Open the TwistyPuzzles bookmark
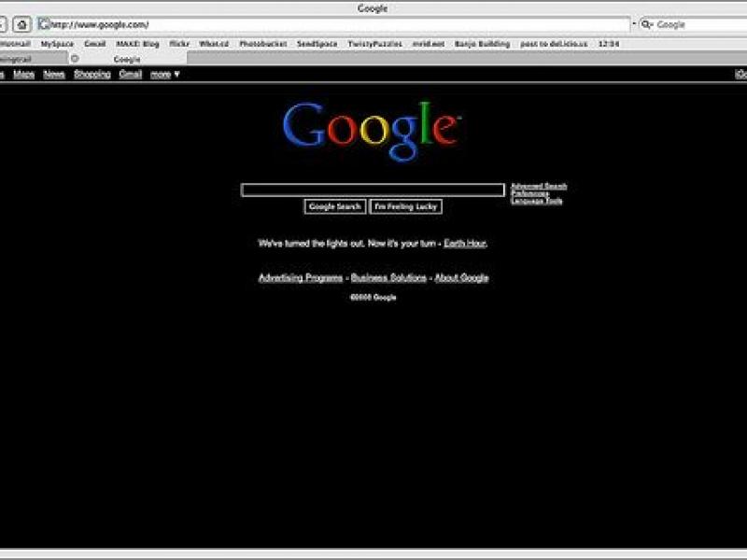 pos(373,44)
